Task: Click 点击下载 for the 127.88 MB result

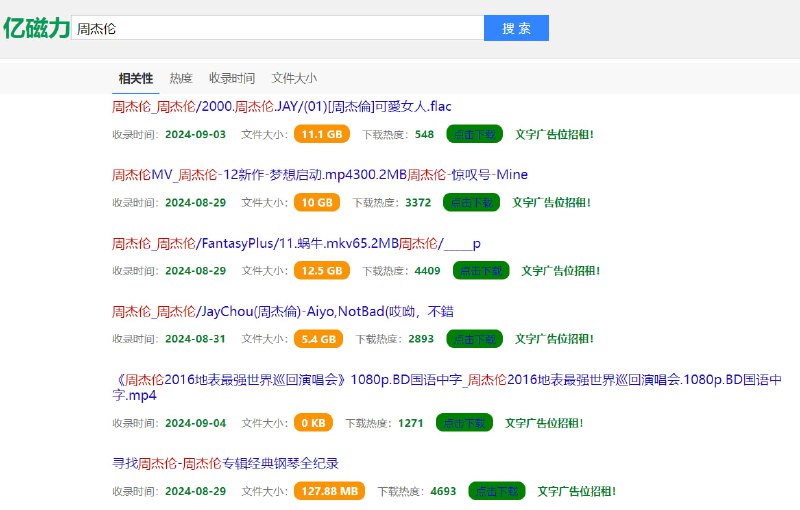Action: coord(497,491)
